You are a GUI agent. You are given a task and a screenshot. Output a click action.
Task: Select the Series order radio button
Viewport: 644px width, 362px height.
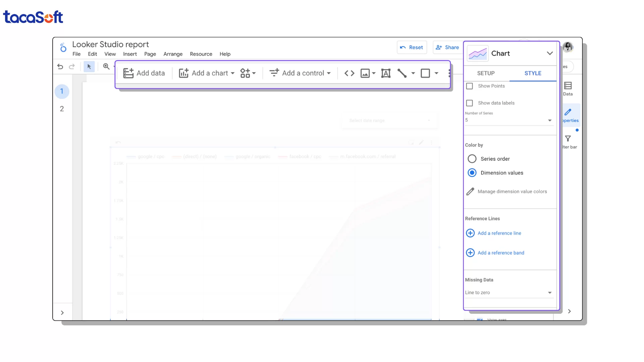472,159
